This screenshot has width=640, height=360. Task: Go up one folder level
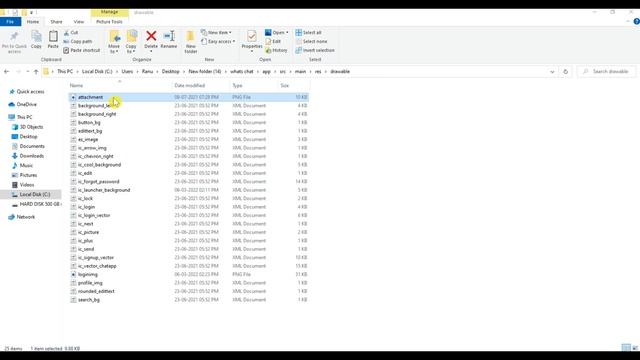[x=36, y=71]
